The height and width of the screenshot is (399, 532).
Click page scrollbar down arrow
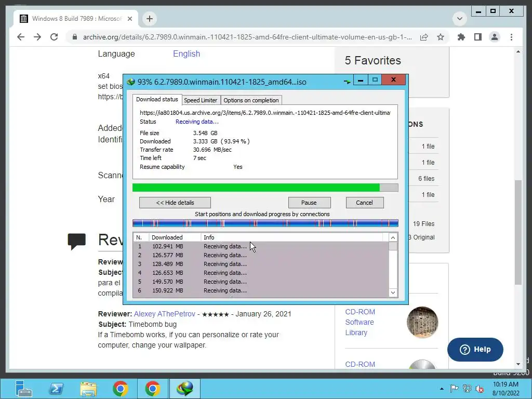[518, 364]
